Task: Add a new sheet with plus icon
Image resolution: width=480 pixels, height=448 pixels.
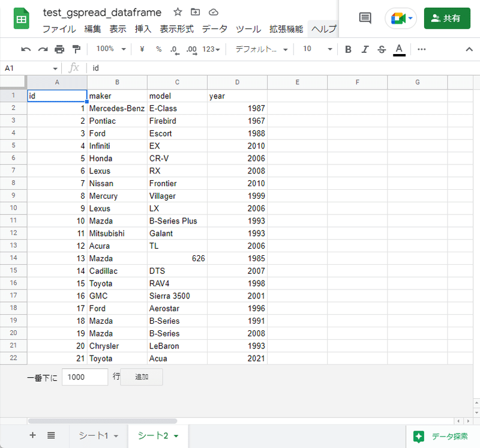Action: 33,435
